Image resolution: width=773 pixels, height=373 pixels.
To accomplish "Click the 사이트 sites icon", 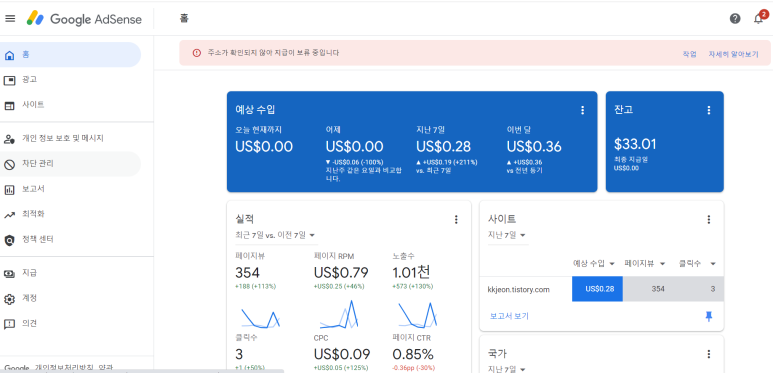I will [x=9, y=105].
